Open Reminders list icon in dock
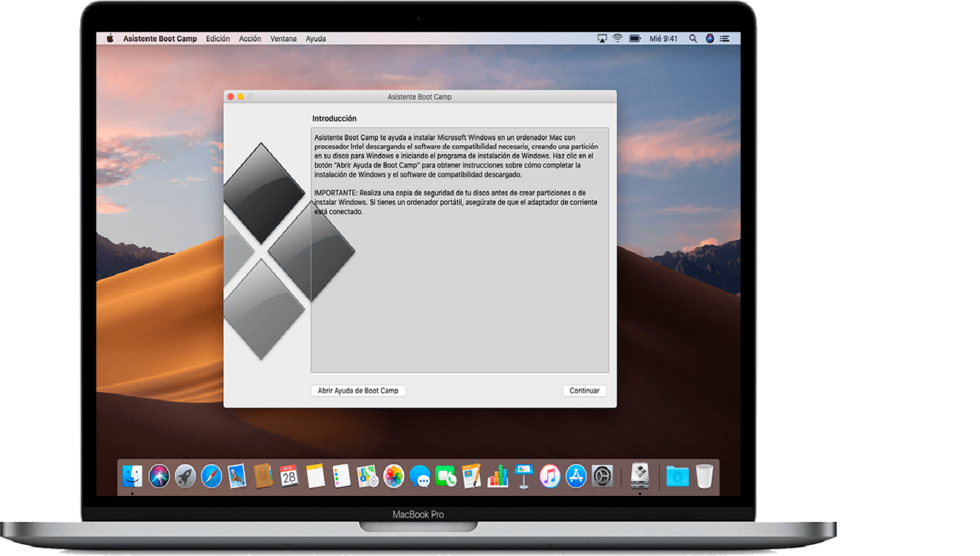The height and width of the screenshot is (556, 980). [341, 476]
